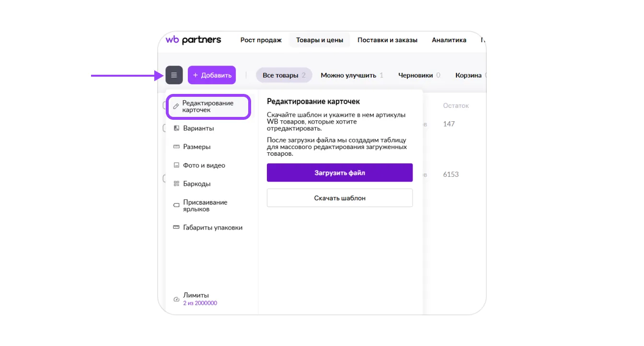The height and width of the screenshot is (346, 644).
Task: Open the Аналитика menu item
Action: pos(449,40)
